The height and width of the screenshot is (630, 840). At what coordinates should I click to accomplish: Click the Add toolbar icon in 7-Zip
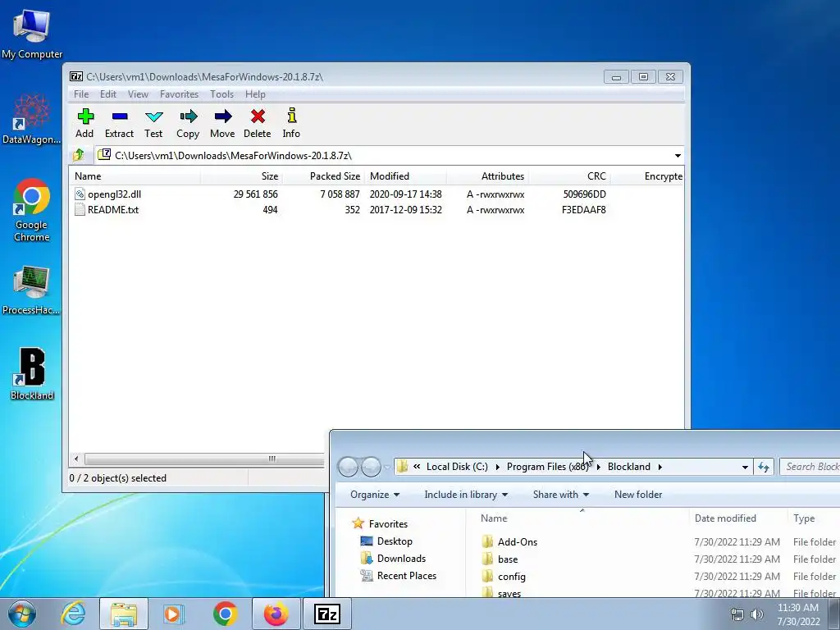84,123
